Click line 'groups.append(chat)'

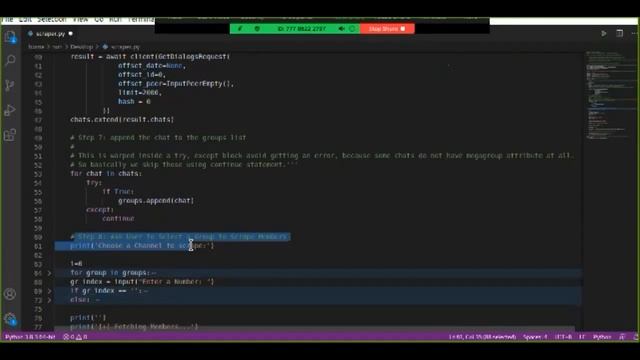click(x=156, y=200)
